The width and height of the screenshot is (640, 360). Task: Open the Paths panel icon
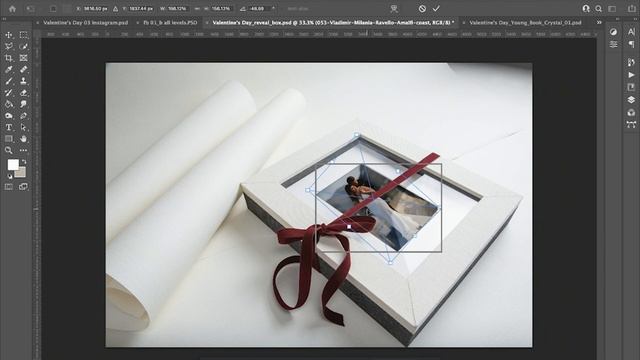pos(631,125)
